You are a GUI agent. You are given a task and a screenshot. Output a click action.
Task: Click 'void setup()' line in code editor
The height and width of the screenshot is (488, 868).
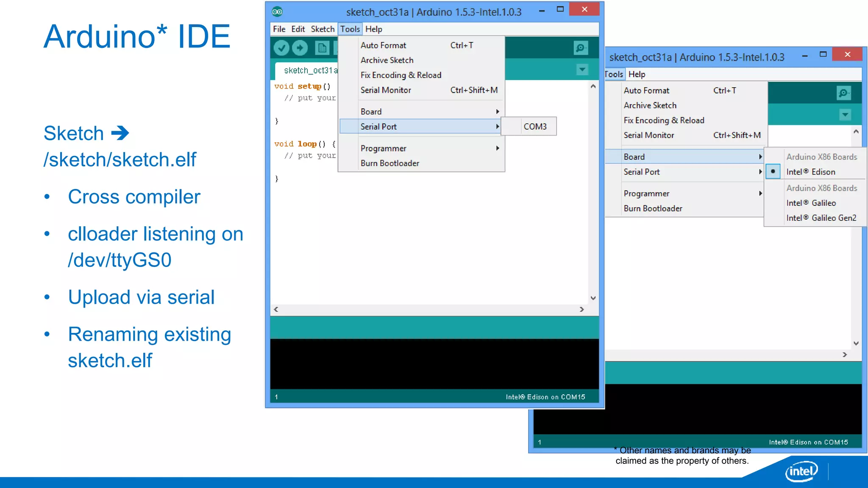pyautogui.click(x=302, y=86)
